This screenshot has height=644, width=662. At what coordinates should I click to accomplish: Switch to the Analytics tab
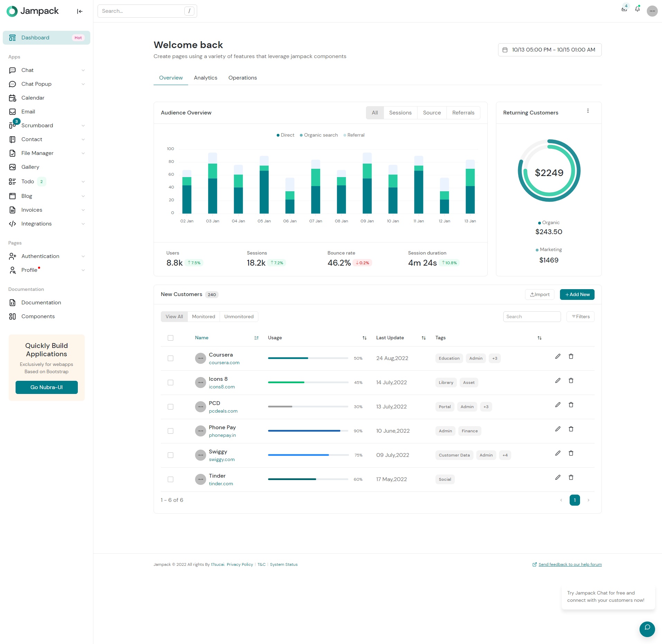coord(205,78)
